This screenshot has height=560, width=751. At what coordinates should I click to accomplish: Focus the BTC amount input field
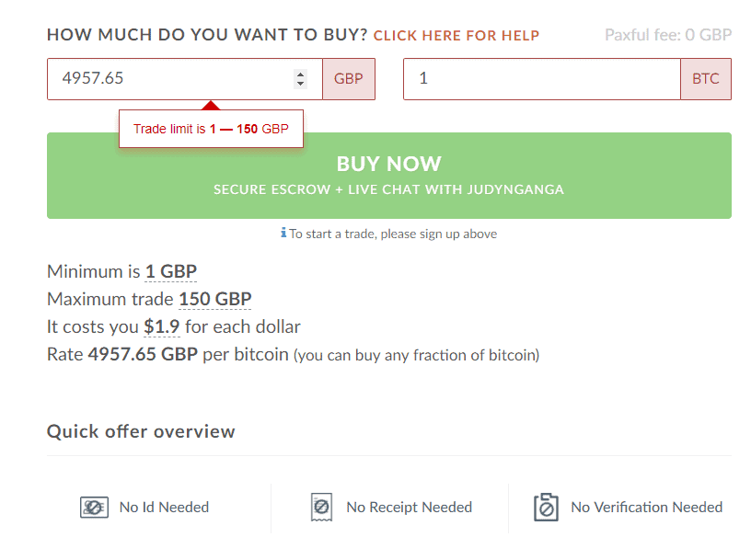point(542,79)
